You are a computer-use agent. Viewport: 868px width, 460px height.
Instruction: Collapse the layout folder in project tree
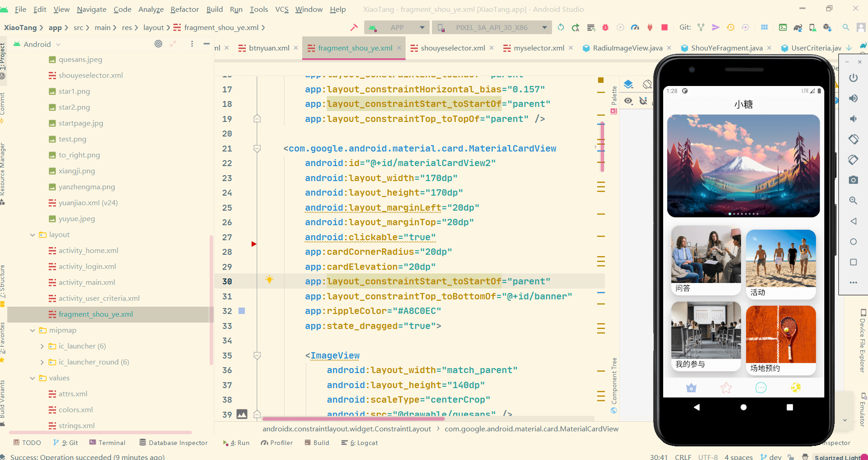click(32, 235)
